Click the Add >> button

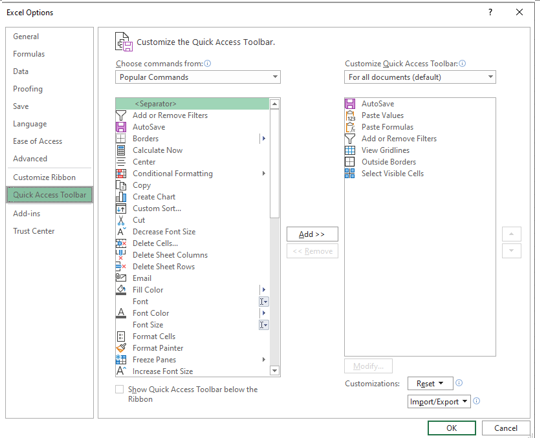(x=312, y=234)
